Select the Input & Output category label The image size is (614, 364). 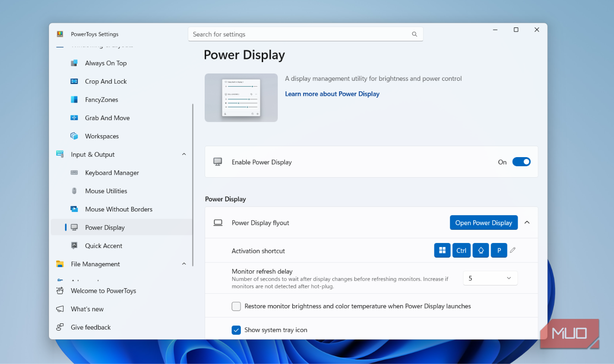(93, 154)
